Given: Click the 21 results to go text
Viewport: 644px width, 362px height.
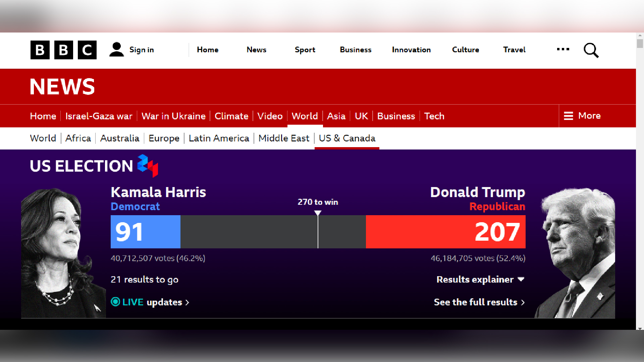Looking at the screenshot, I should point(145,280).
